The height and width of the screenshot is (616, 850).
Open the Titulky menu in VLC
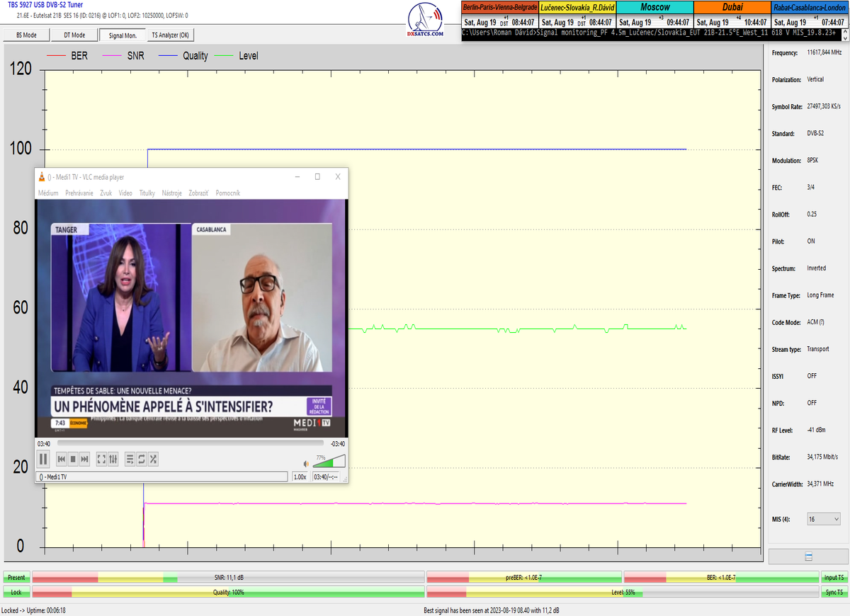pyautogui.click(x=147, y=193)
